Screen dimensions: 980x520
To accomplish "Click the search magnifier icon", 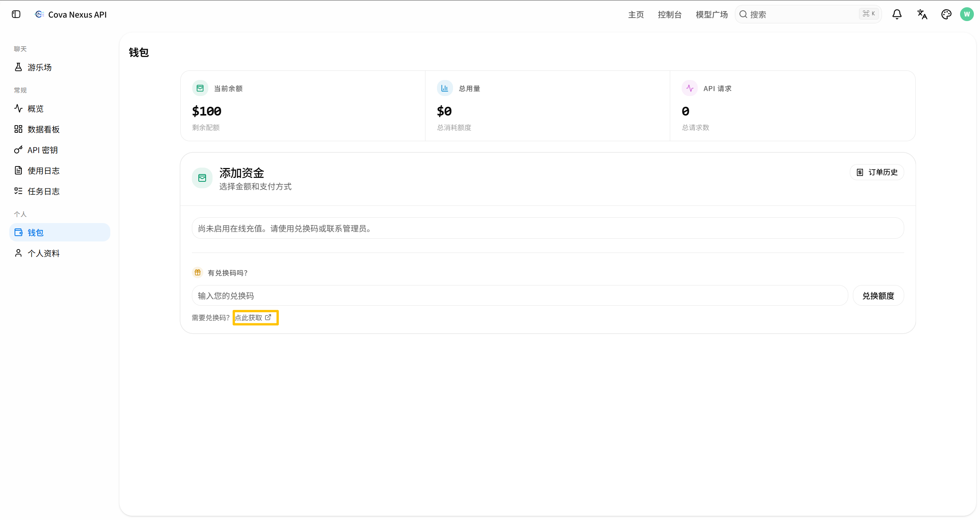I will 743,14.
